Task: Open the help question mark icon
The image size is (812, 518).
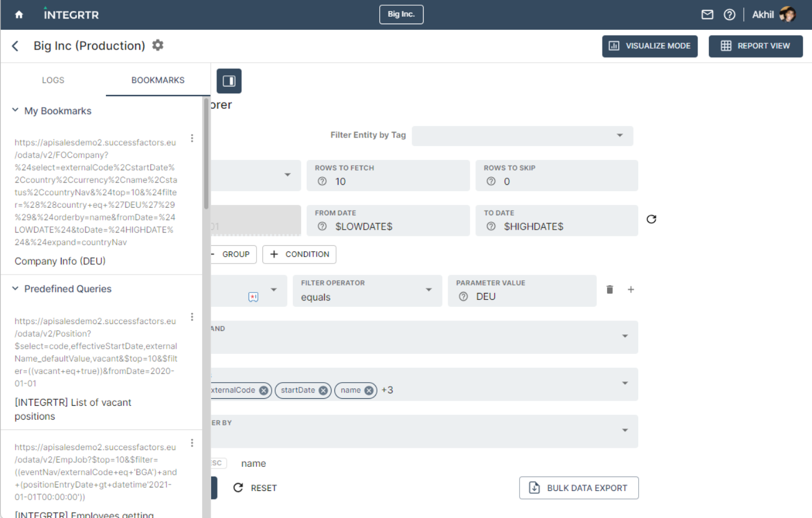Action: click(729, 15)
